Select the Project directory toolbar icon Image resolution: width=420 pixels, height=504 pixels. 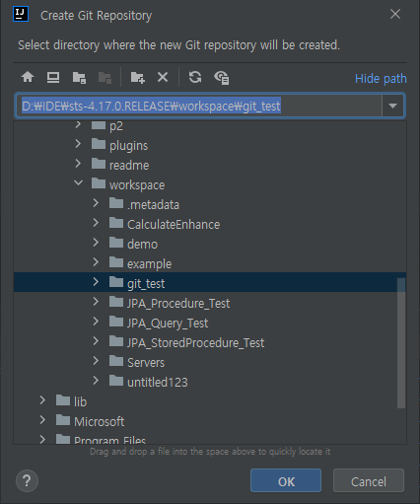click(79, 78)
